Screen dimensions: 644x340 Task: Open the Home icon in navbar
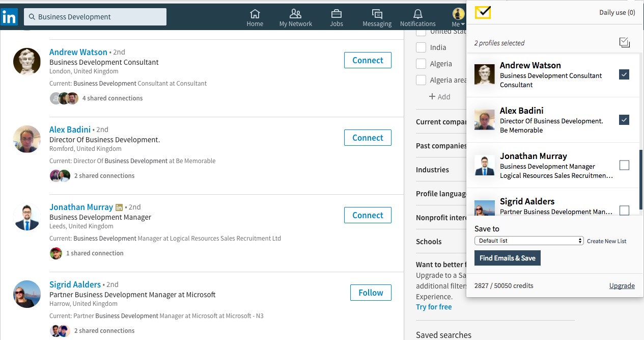coord(255,14)
